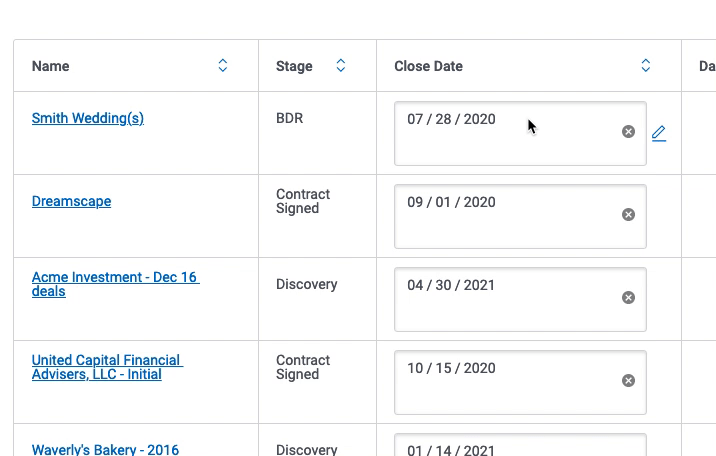This screenshot has height=456, width=716.
Task: Clear the 09 / 01 / 2020 close date
Action: tap(628, 215)
